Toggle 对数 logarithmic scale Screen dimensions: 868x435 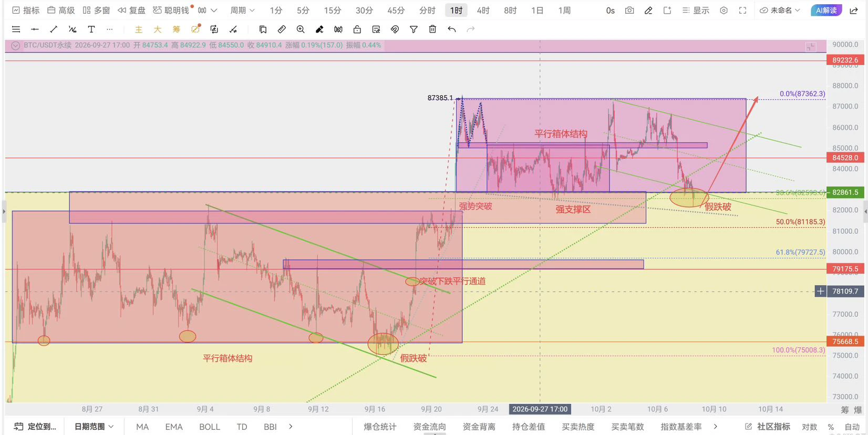tap(810, 427)
